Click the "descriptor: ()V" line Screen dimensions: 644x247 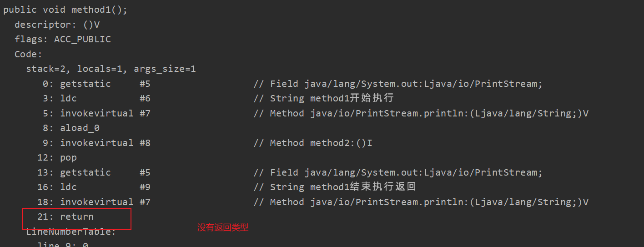57,25
